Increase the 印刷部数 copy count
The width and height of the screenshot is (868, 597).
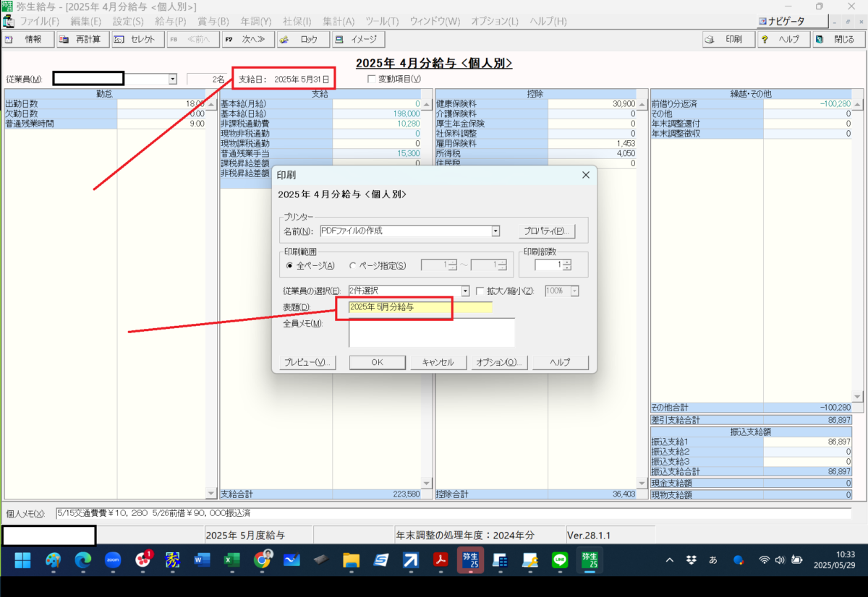566,262
